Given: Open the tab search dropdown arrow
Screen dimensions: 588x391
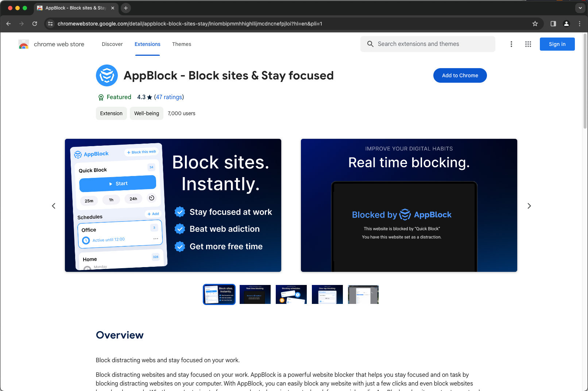Looking at the screenshot, I should 580,8.
